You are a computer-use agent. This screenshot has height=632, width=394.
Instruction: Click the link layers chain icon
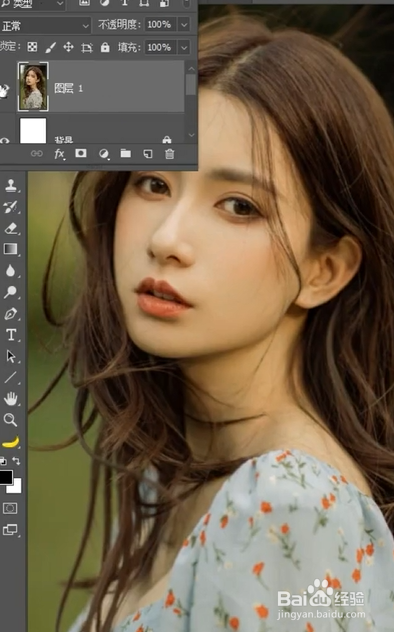point(37,154)
